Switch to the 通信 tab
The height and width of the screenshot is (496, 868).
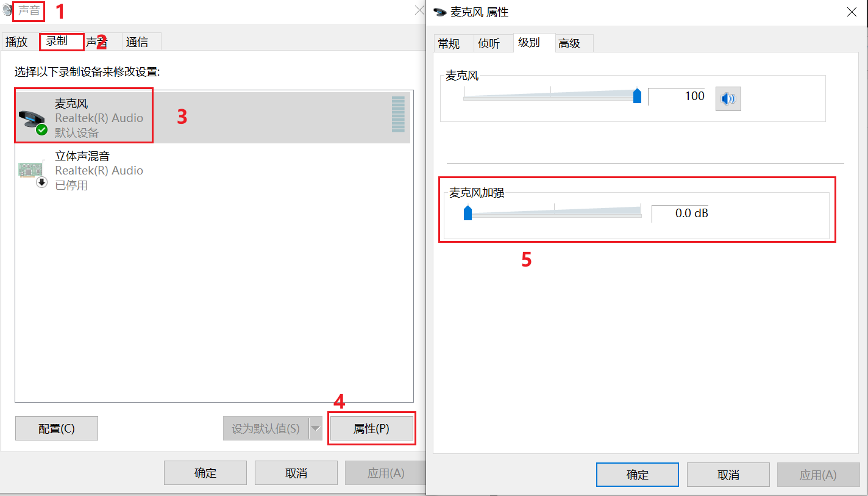[138, 41]
